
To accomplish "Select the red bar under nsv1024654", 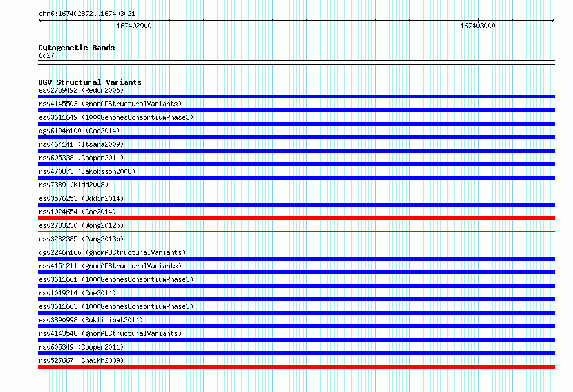I will pos(296,218).
